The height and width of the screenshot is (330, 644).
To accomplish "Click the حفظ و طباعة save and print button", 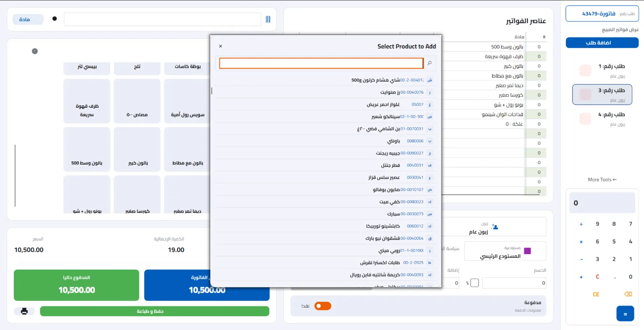I will 155,311.
